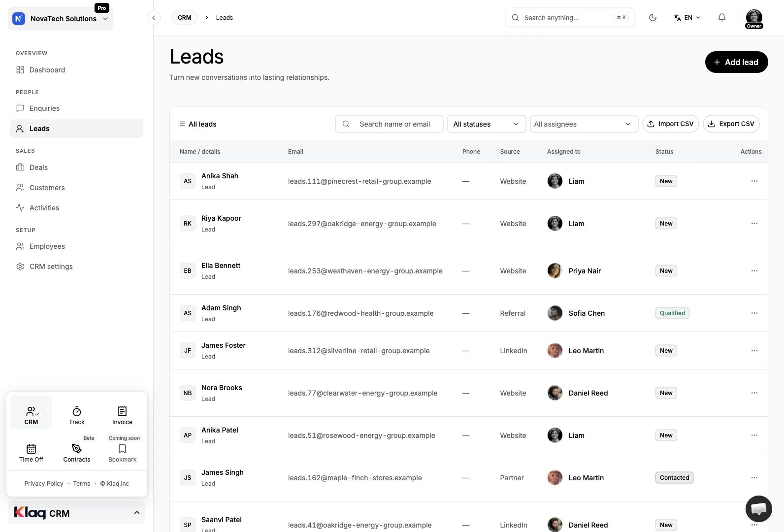The height and width of the screenshot is (532, 784).
Task: Open Activities in sidebar
Action: 76,208
